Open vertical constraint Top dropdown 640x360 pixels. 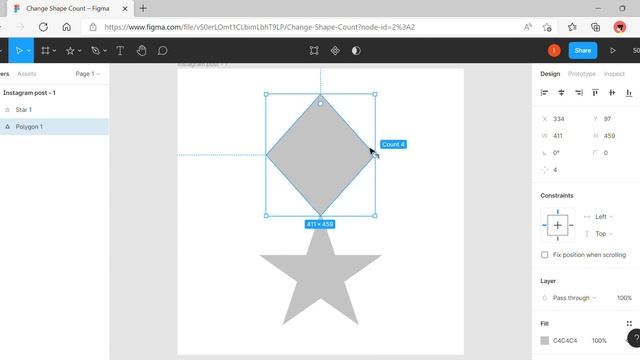[603, 234]
